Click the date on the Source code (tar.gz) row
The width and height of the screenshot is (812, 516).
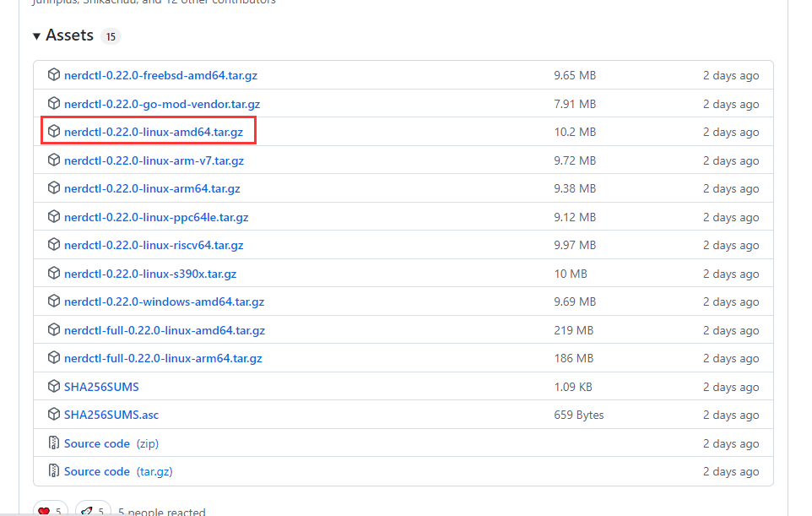[x=731, y=471]
